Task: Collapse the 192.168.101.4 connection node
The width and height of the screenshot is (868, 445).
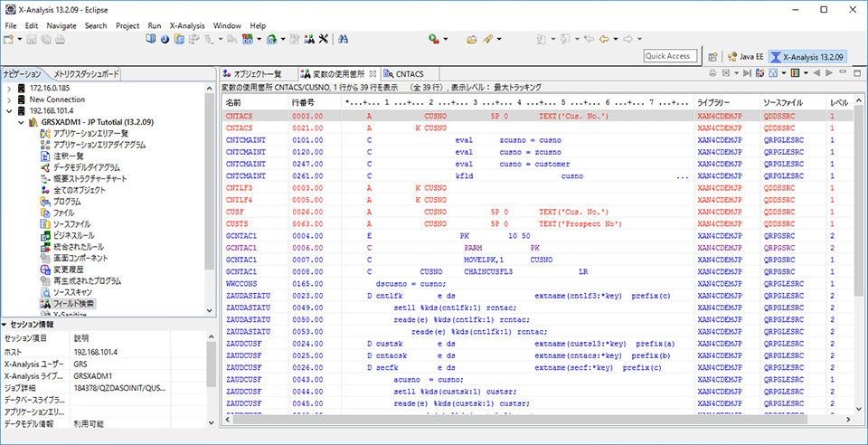Action: (9, 110)
